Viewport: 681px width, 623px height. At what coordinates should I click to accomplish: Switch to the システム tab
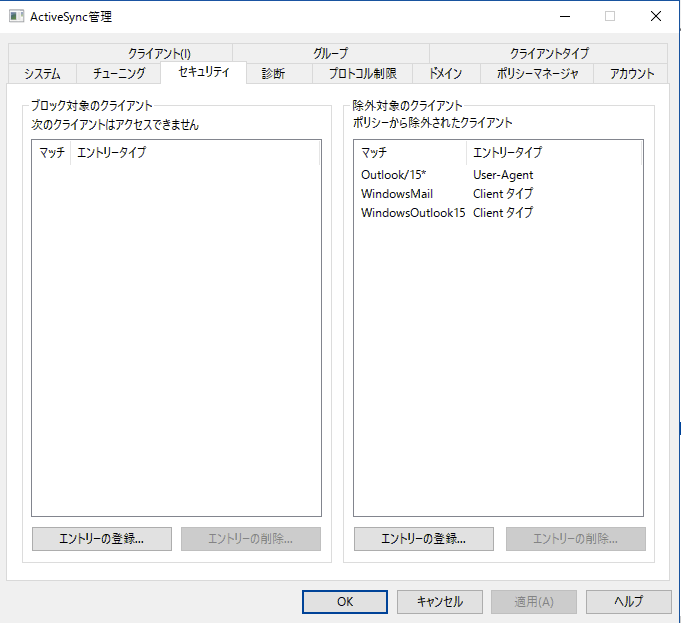click(42, 73)
